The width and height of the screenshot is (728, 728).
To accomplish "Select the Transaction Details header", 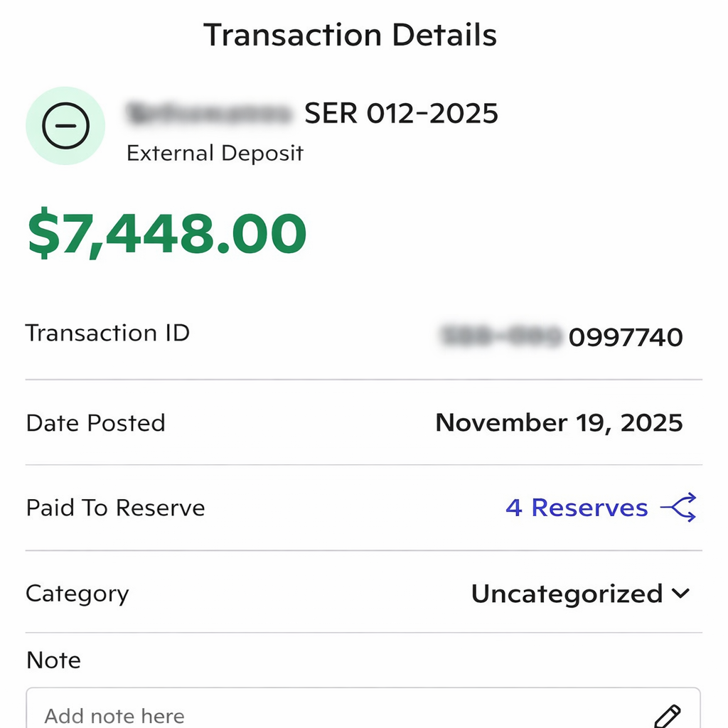I will pyautogui.click(x=350, y=33).
